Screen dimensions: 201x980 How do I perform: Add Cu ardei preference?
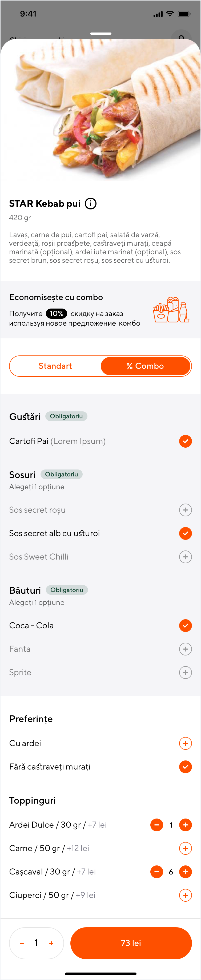[x=185, y=743]
